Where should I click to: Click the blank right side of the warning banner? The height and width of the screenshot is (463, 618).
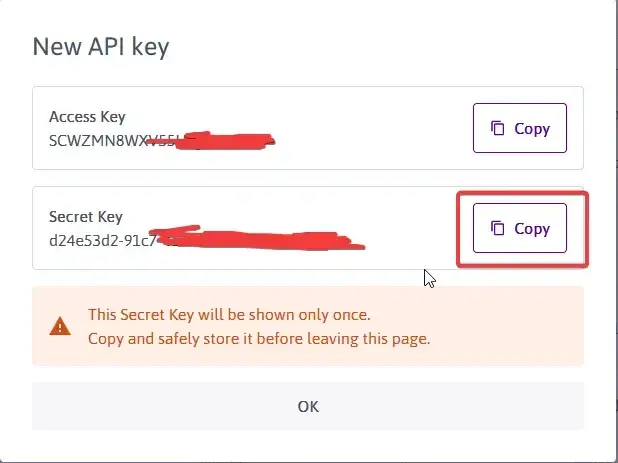[x=508, y=326]
